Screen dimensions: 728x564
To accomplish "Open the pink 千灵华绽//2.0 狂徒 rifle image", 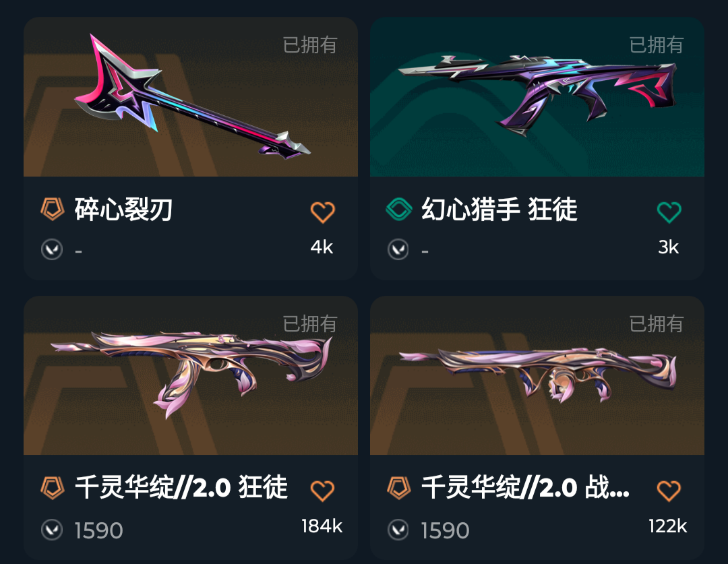I will (x=191, y=375).
